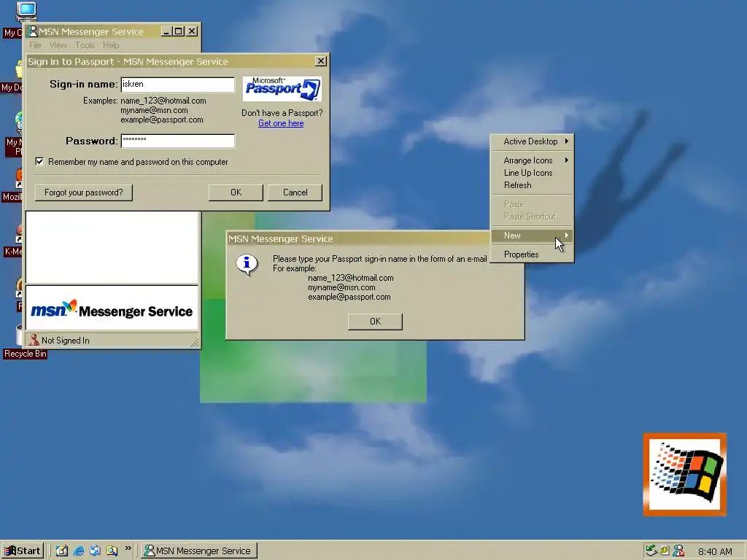Open Properties from the desktop context menu
The image size is (747, 560).
[x=532, y=254]
